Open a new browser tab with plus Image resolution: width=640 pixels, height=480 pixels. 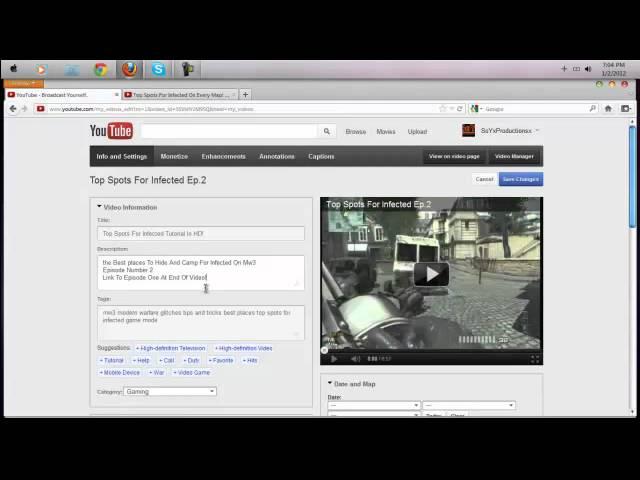click(245, 95)
